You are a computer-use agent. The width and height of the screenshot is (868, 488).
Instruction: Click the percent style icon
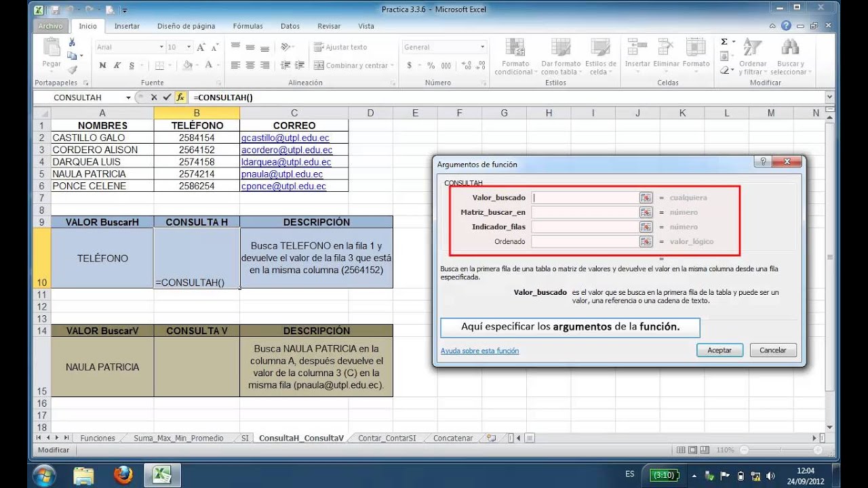pyautogui.click(x=431, y=66)
